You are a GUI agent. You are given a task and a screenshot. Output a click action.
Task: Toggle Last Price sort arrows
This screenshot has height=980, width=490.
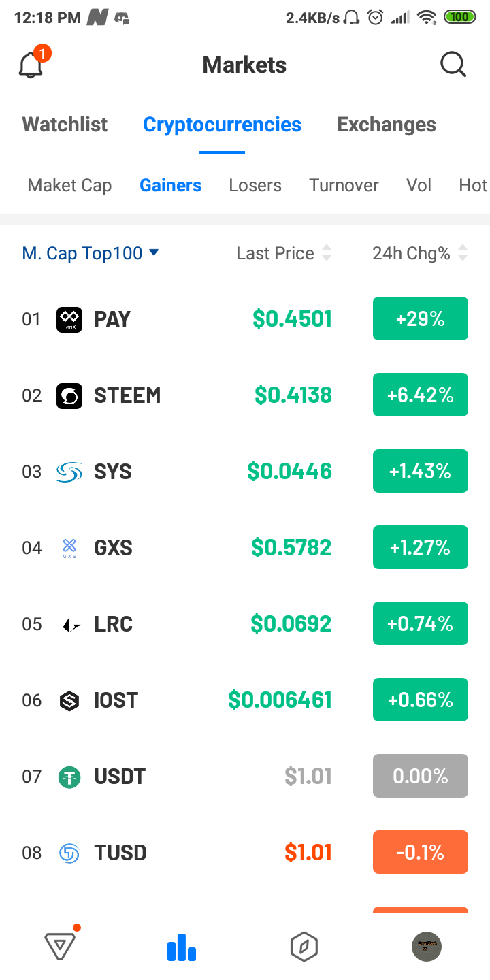327,253
